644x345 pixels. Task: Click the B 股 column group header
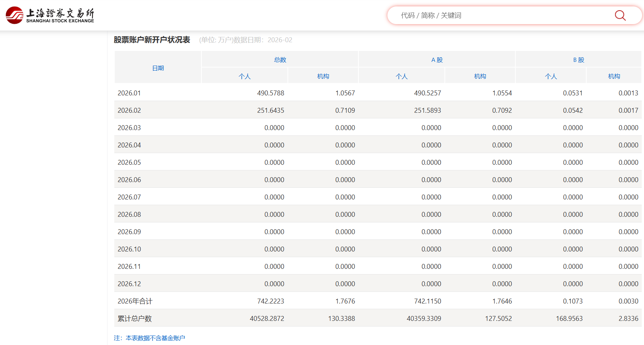pos(578,60)
